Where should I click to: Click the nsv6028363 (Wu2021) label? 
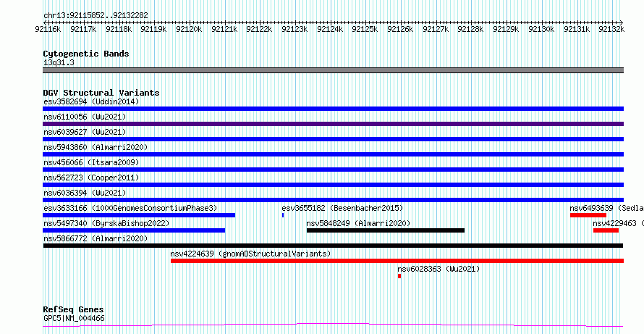(438, 269)
